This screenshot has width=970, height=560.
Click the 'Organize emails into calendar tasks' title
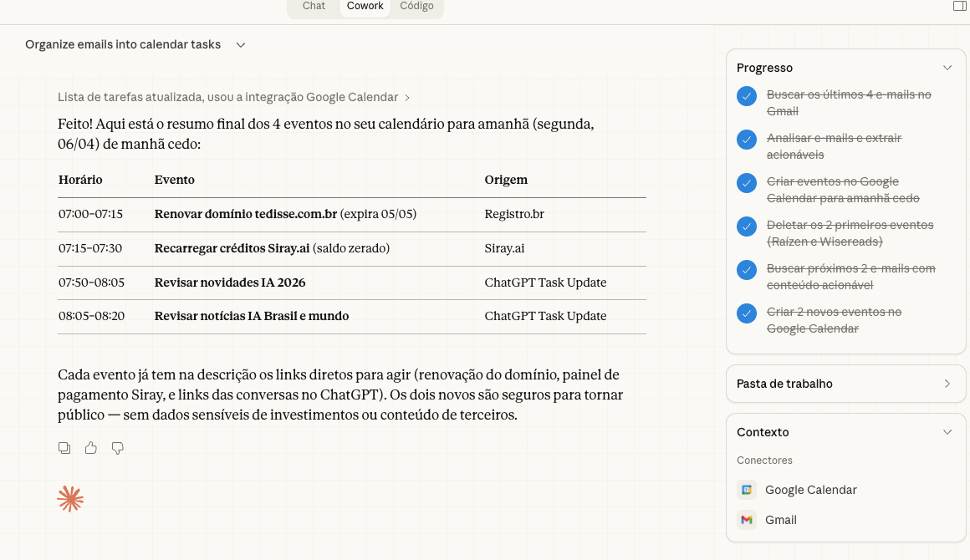pos(123,44)
